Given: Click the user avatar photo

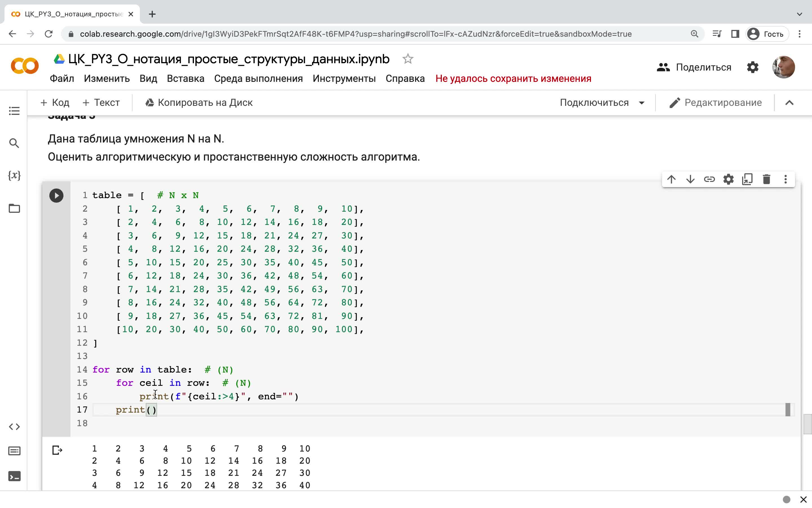Looking at the screenshot, I should (x=784, y=67).
